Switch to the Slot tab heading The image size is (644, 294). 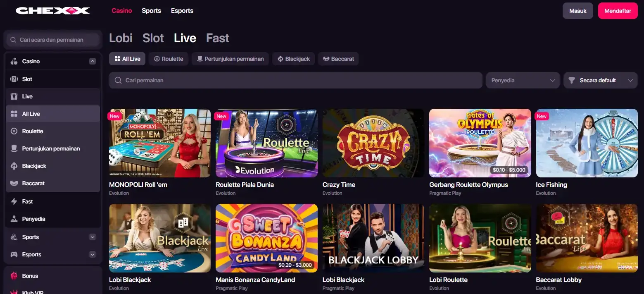(153, 38)
